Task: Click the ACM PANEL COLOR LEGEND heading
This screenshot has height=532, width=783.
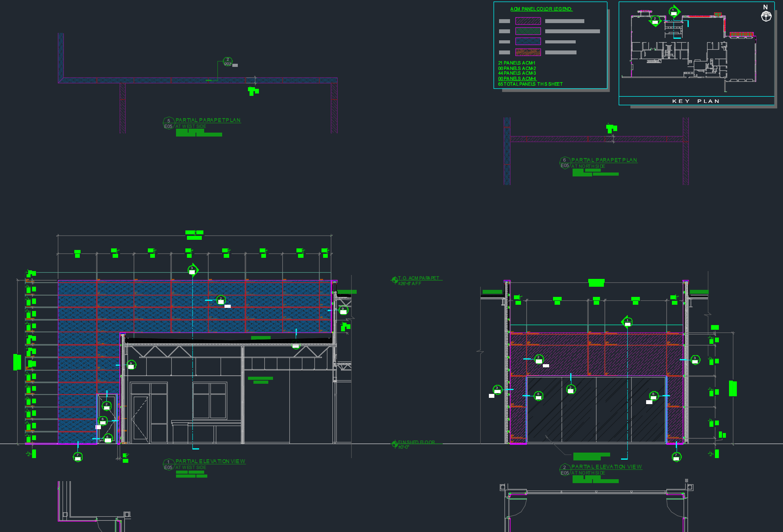Action: click(x=541, y=9)
